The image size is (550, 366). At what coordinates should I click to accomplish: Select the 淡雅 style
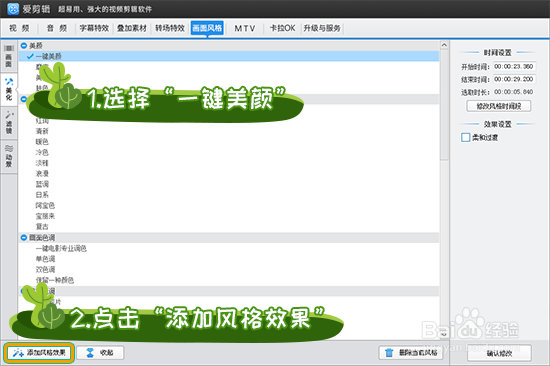point(42,163)
